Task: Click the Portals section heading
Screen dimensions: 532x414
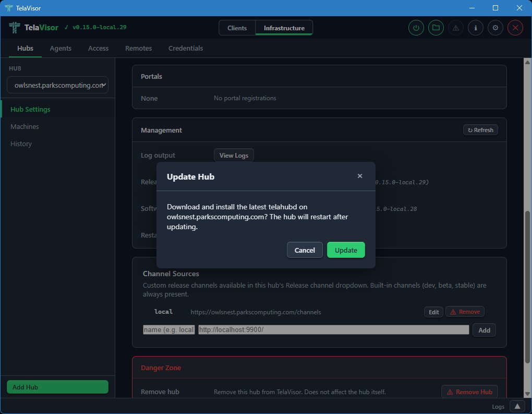Action: pos(151,76)
